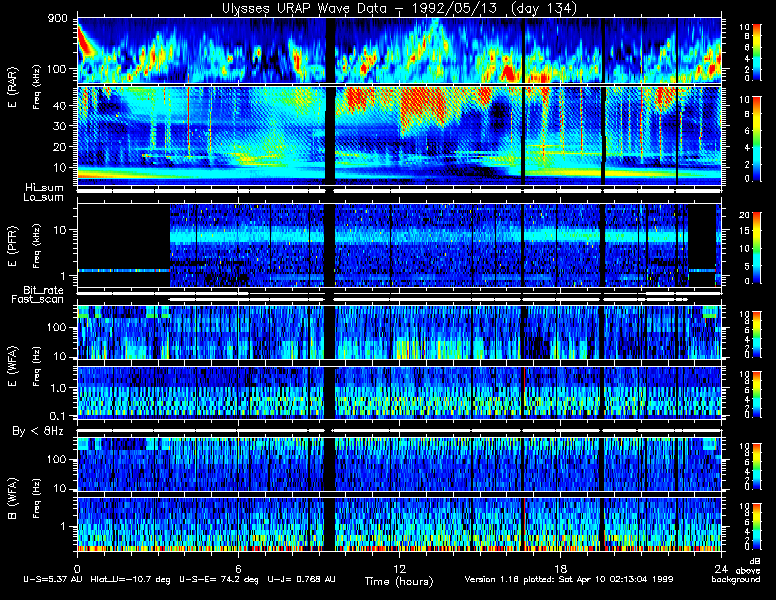The height and width of the screenshot is (600, 776).
Task: Click the time axis tick labeled 24
Action: [721, 568]
